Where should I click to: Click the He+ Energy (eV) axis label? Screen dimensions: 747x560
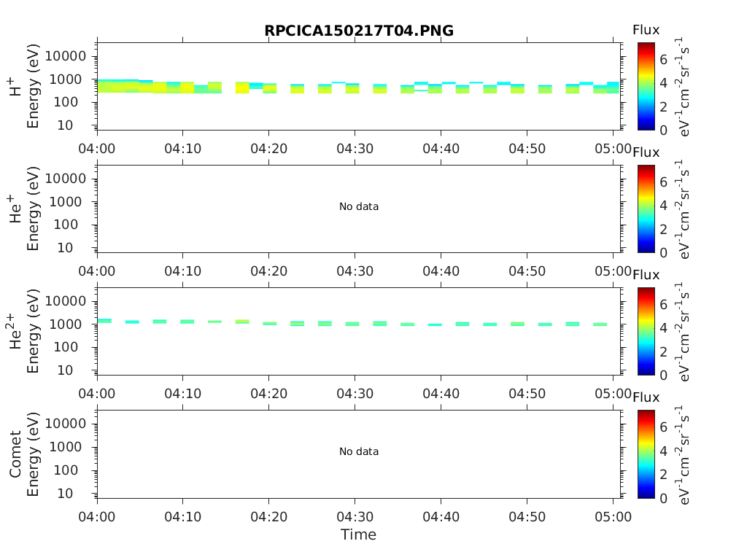coord(32,209)
